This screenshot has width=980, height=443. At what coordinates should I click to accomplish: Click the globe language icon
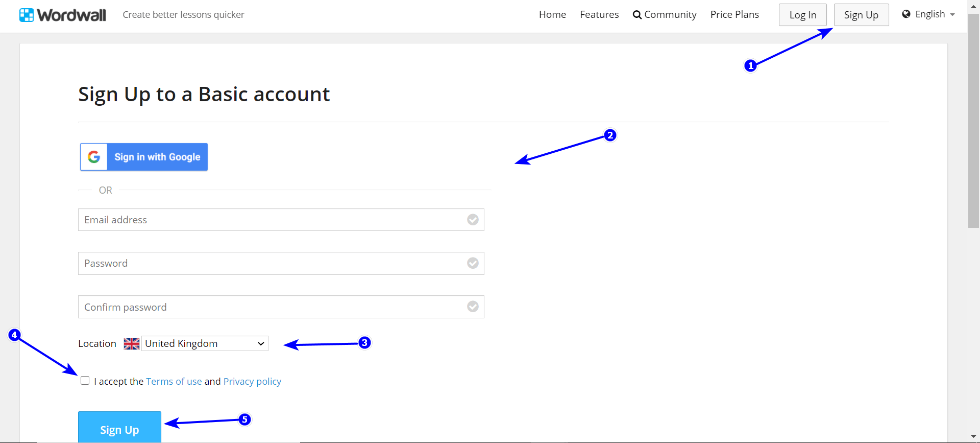click(906, 14)
